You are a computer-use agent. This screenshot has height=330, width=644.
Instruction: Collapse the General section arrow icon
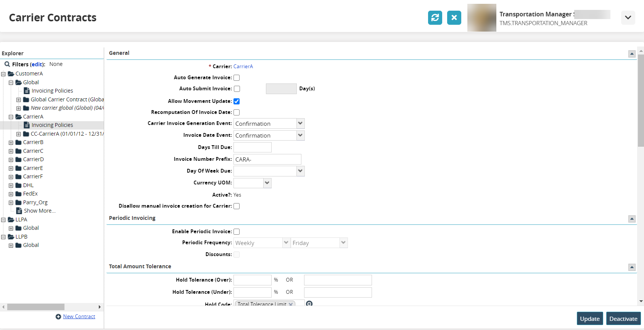[632, 54]
